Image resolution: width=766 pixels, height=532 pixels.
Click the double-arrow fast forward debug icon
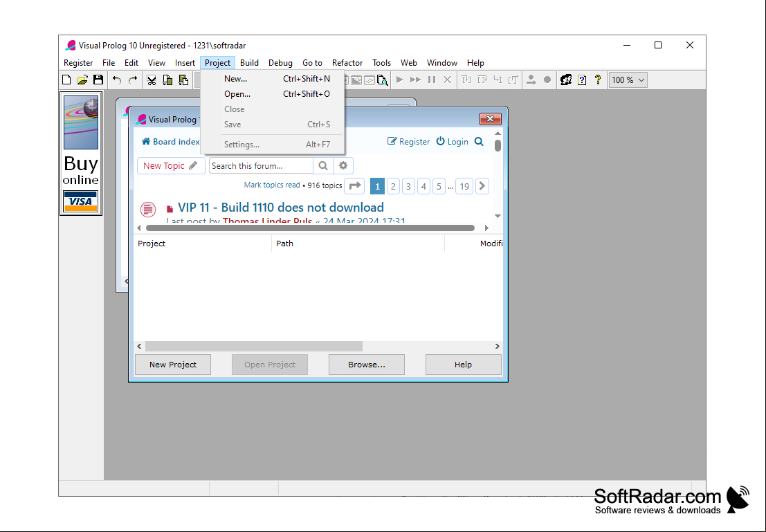coord(415,80)
